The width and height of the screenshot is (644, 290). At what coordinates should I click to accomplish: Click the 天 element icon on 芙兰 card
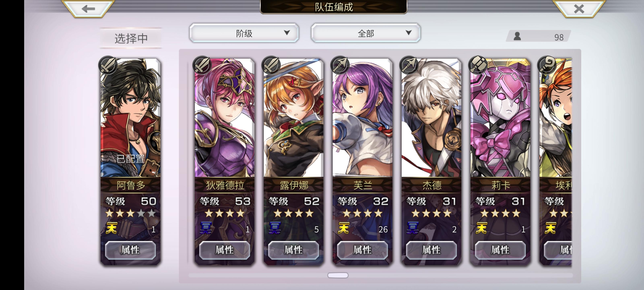[344, 228]
